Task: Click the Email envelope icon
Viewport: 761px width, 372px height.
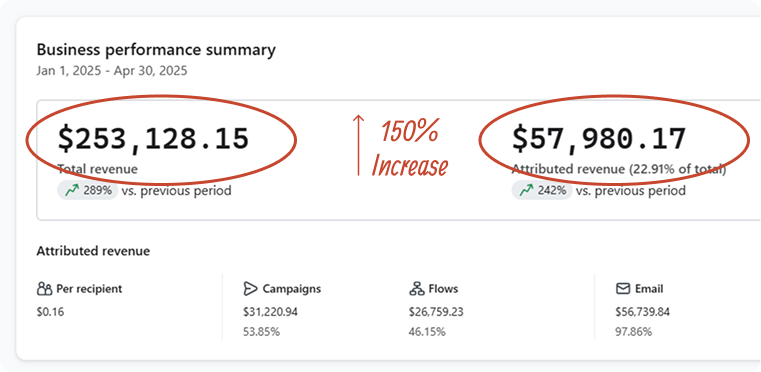Action: pos(623,289)
